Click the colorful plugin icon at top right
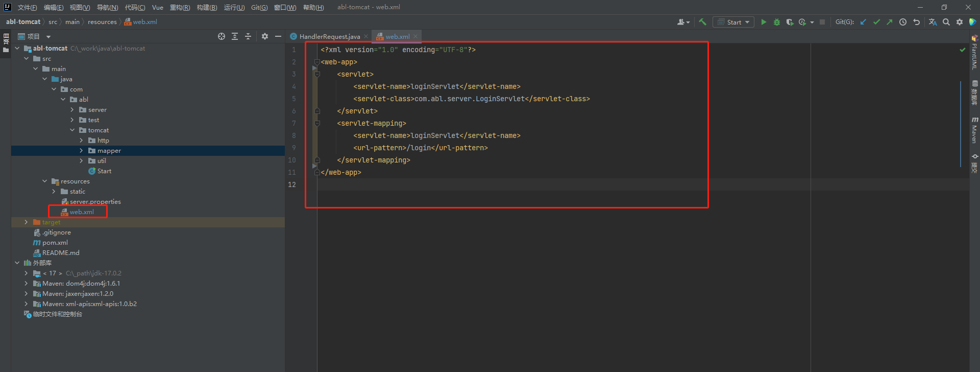 point(973,22)
